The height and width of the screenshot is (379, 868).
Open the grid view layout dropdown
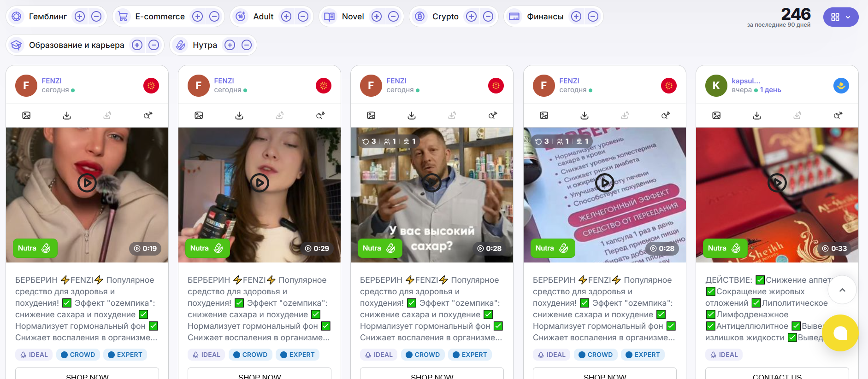pyautogui.click(x=841, y=17)
